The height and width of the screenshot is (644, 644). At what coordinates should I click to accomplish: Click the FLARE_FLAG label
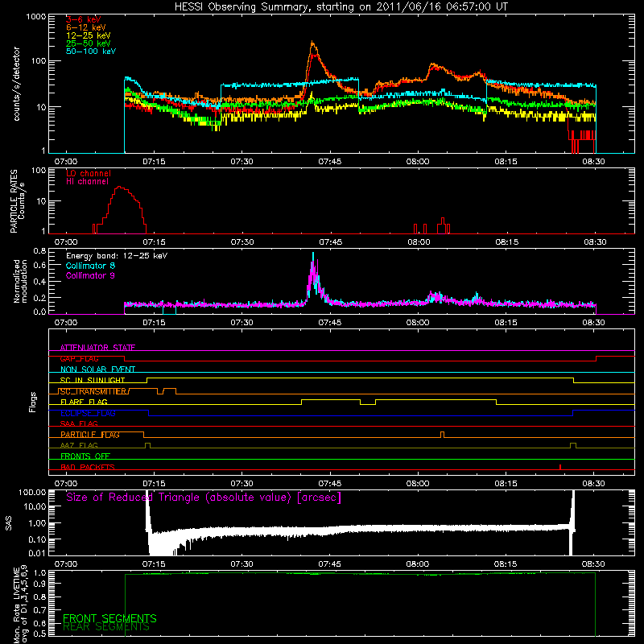(84, 402)
